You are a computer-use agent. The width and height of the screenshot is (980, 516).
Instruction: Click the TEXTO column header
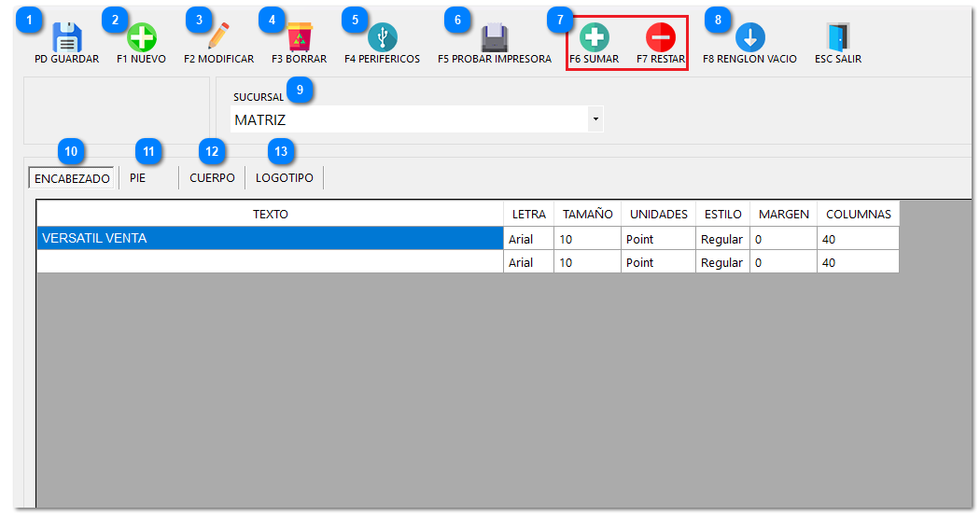[270, 215]
